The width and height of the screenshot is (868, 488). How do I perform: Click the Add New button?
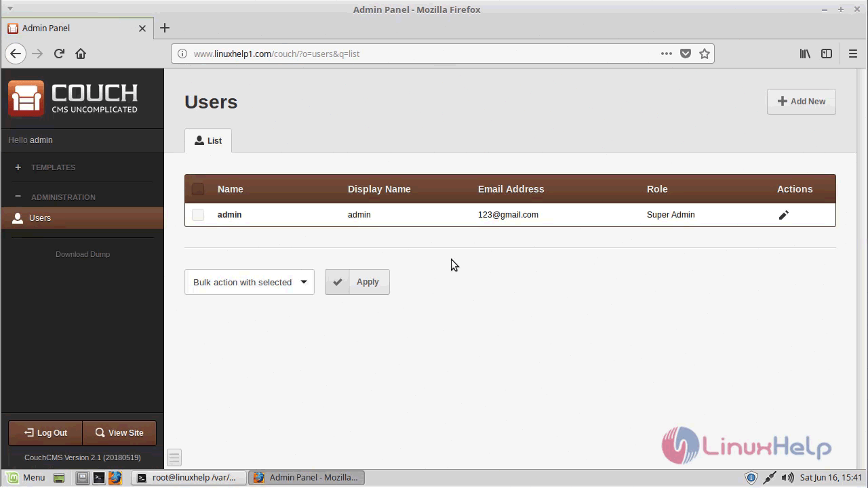coord(802,102)
